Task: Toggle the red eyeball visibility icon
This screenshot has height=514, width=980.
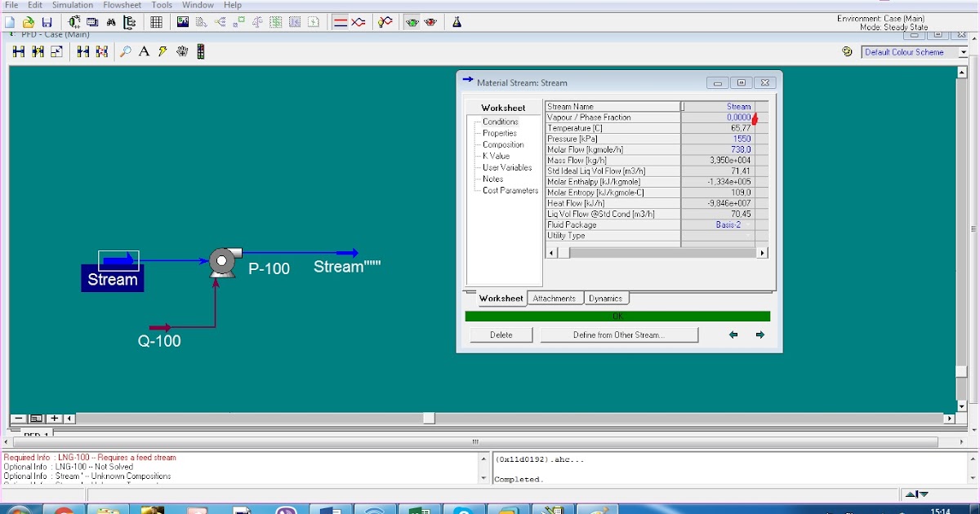Action: (430, 22)
